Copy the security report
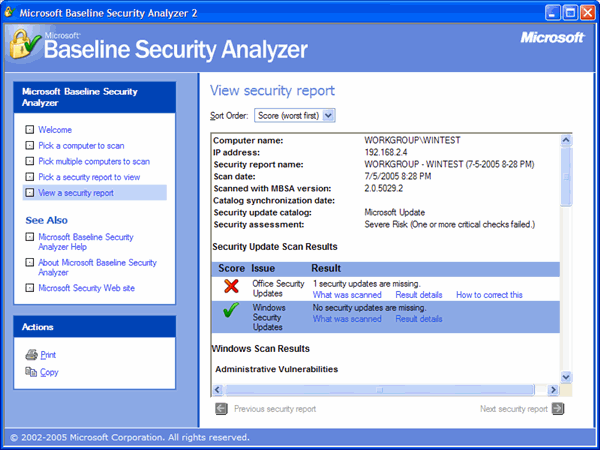The width and height of the screenshot is (600, 450). tap(49, 372)
